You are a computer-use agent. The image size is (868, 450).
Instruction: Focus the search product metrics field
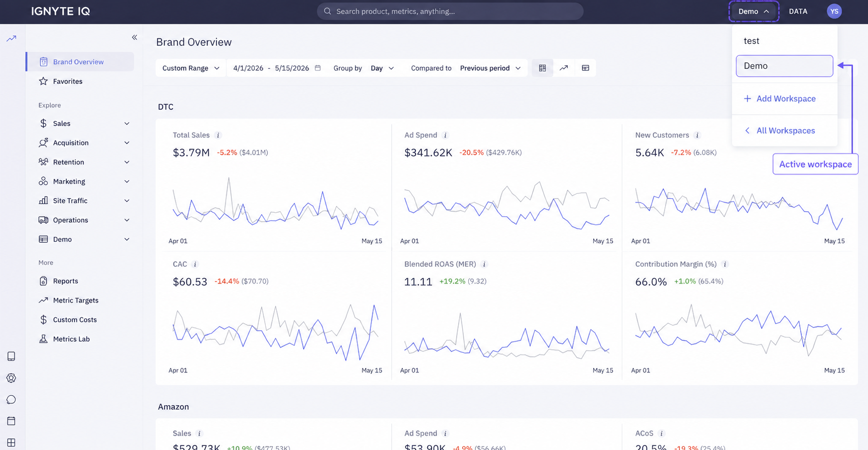[x=450, y=11]
